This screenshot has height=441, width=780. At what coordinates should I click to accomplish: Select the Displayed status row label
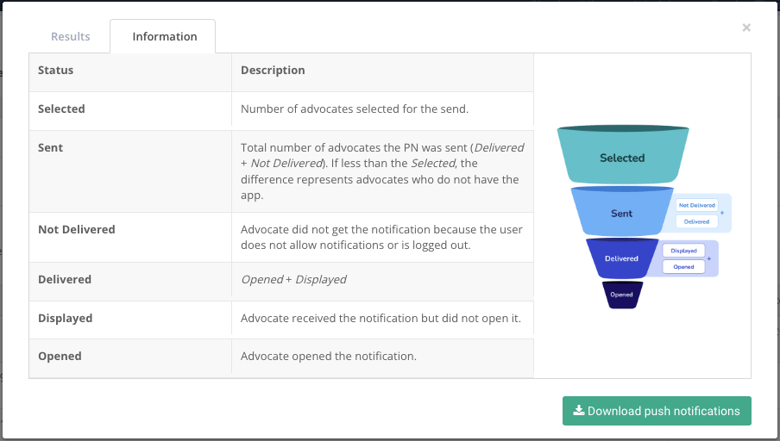click(x=65, y=318)
